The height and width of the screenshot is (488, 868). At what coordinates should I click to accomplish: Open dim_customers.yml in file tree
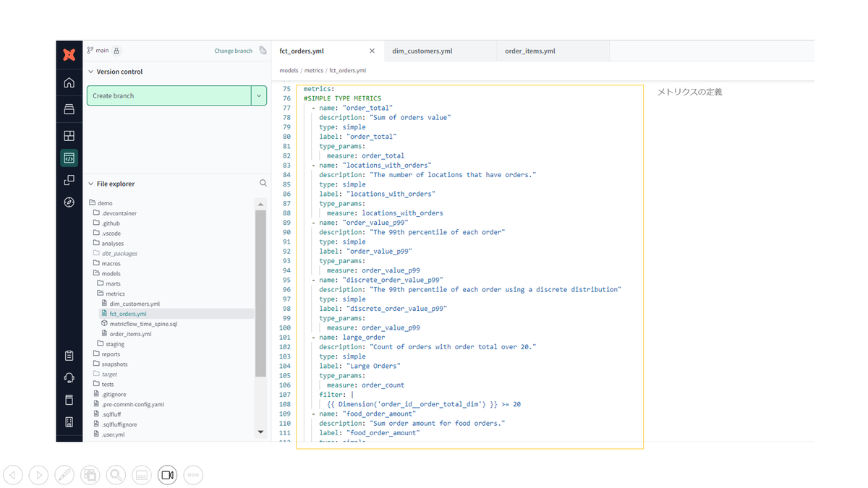[131, 304]
